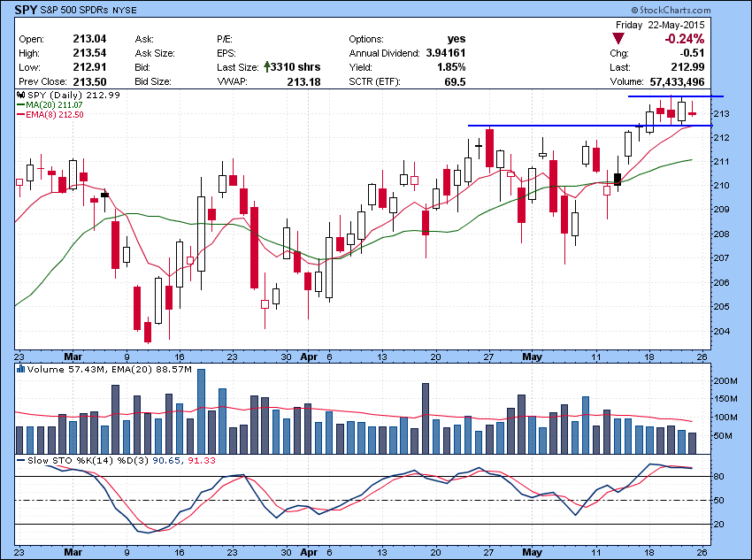Click the Apr label under the price panel
Screen dimensions: 752x560
click(310, 357)
